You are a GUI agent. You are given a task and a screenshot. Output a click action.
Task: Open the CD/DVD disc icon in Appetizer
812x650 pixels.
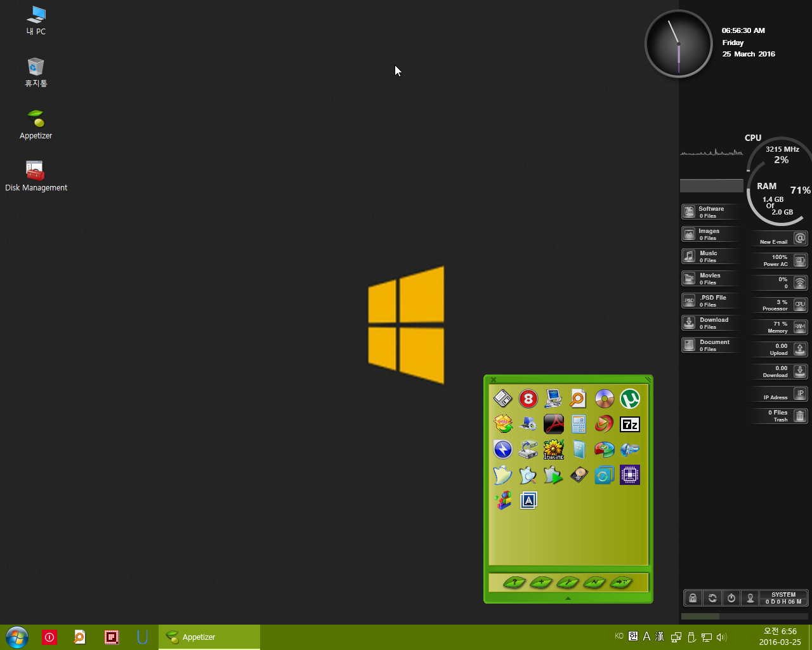pyautogui.click(x=605, y=399)
